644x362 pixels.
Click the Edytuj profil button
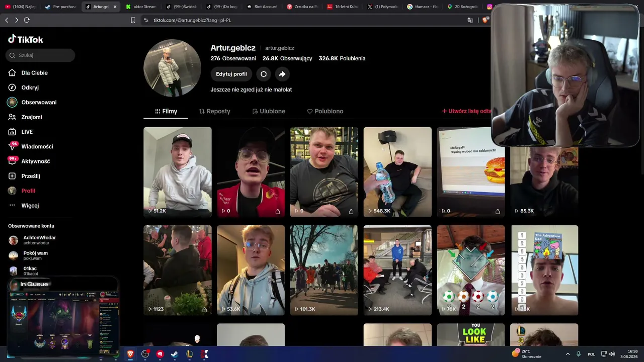click(231, 74)
